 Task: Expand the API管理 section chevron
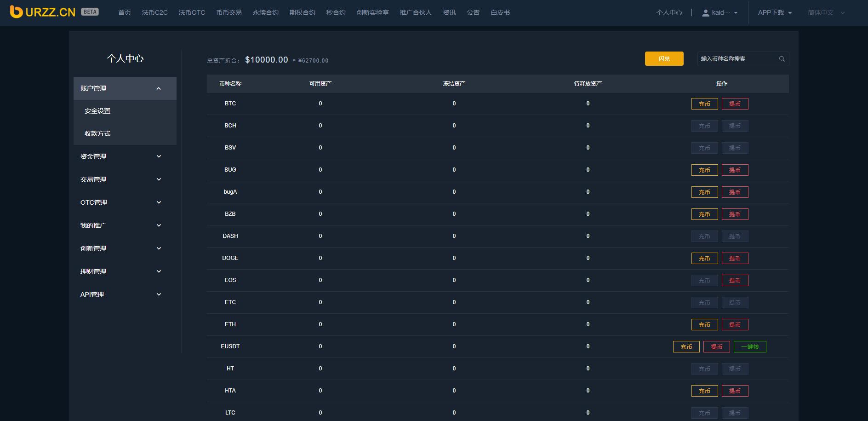159,294
